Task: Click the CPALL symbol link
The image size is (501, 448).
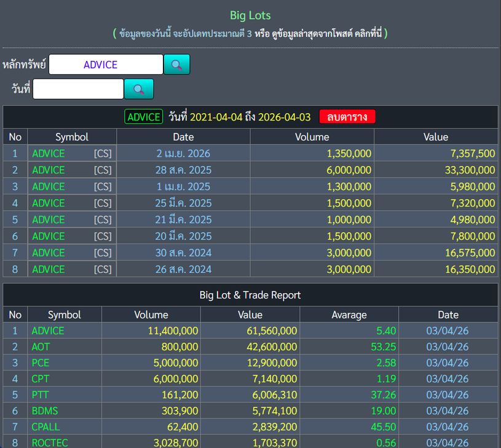Action: pyautogui.click(x=45, y=427)
